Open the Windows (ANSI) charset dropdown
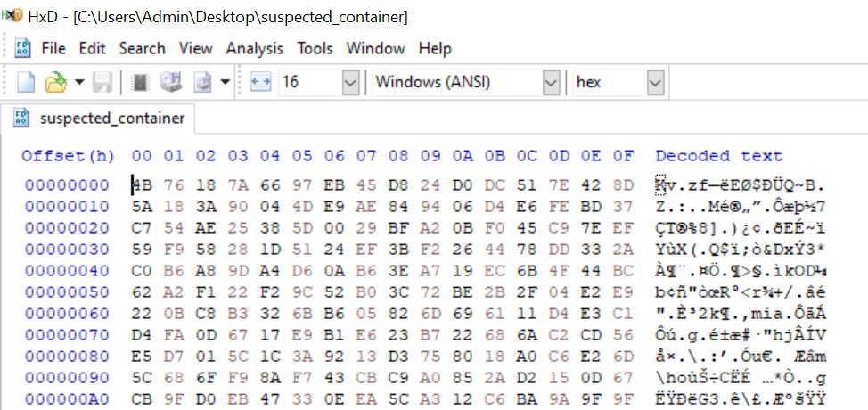 pos(550,83)
